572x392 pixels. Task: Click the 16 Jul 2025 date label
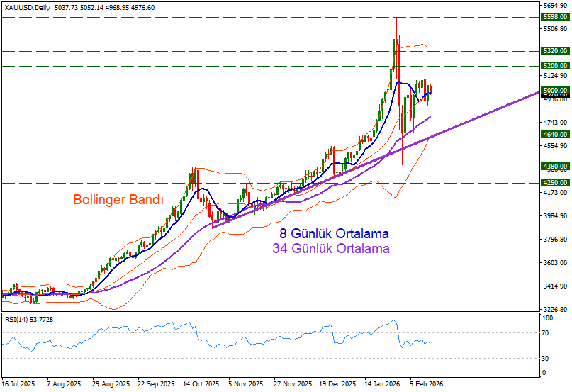click(18, 383)
